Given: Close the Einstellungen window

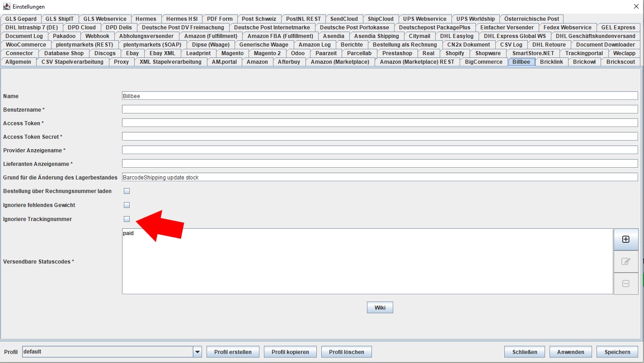Looking at the screenshot, I should pyautogui.click(x=636, y=7).
